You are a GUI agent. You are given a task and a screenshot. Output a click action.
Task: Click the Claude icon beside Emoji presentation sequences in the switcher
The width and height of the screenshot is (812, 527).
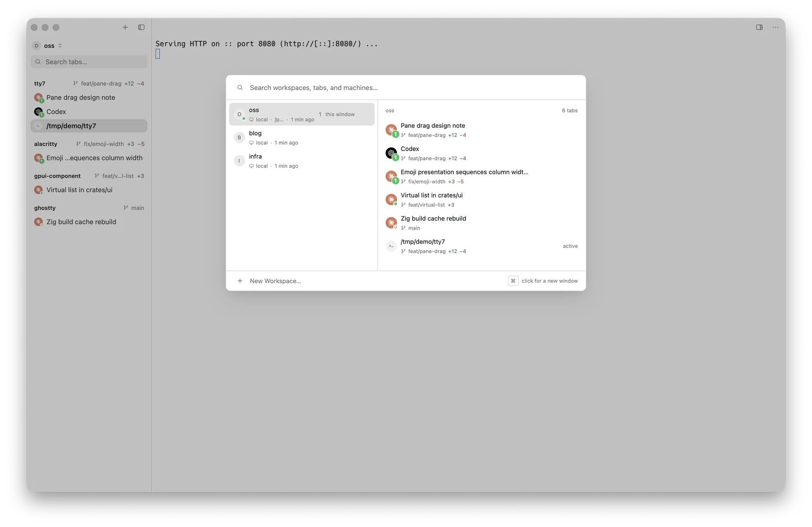tap(391, 176)
